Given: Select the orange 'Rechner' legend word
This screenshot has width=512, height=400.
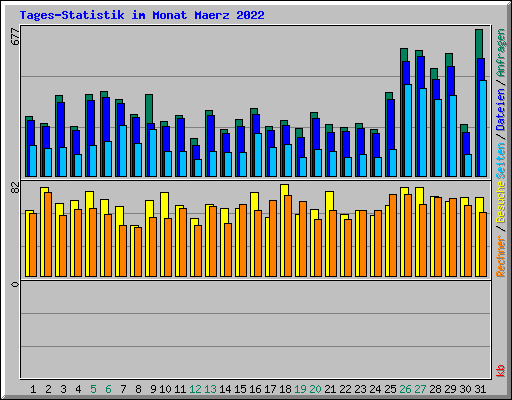Looking at the screenshot, I should pos(501,256).
